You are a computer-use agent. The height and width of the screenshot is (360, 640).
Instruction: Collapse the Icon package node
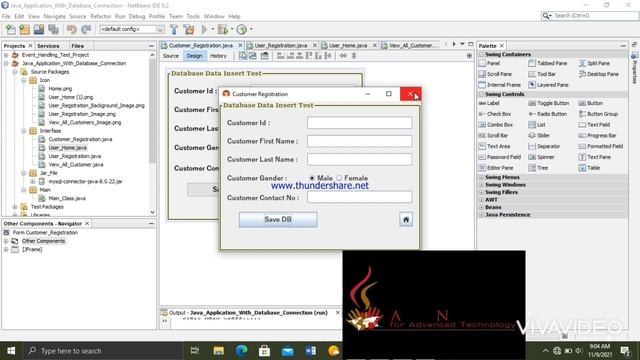(24, 80)
